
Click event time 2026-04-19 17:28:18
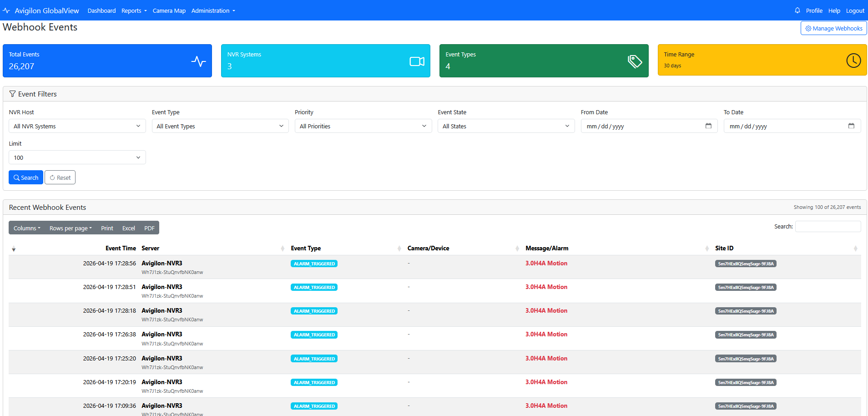pyautogui.click(x=109, y=310)
